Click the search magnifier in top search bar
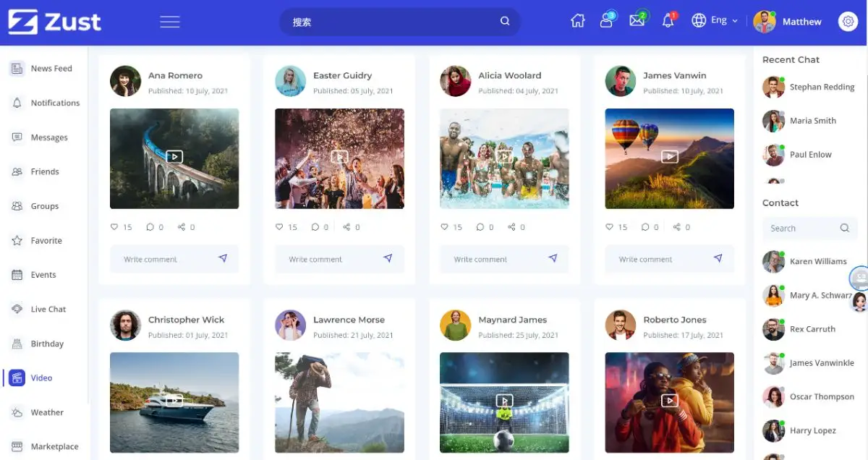This screenshot has width=868, height=460. [505, 21]
